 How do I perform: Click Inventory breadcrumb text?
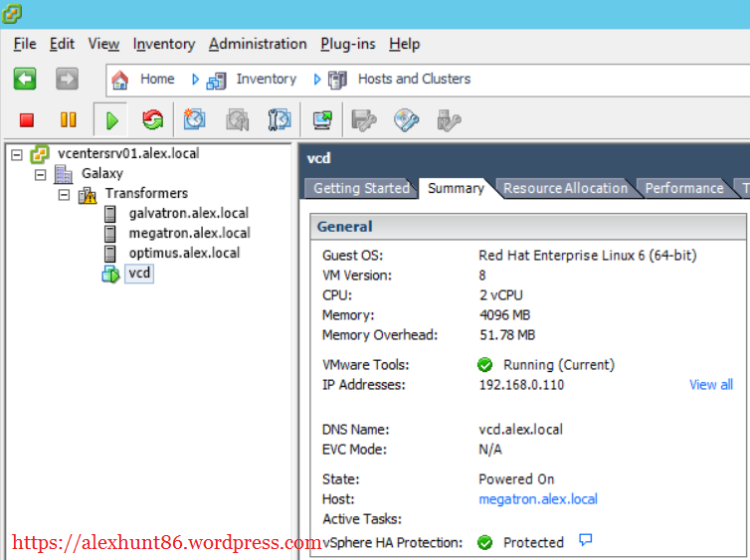pyautogui.click(x=267, y=79)
